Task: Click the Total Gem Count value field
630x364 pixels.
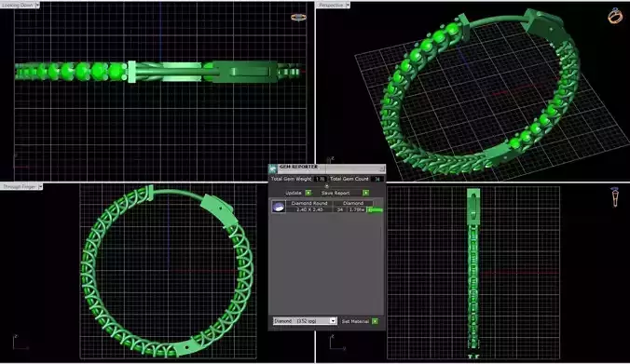Action: (377, 179)
